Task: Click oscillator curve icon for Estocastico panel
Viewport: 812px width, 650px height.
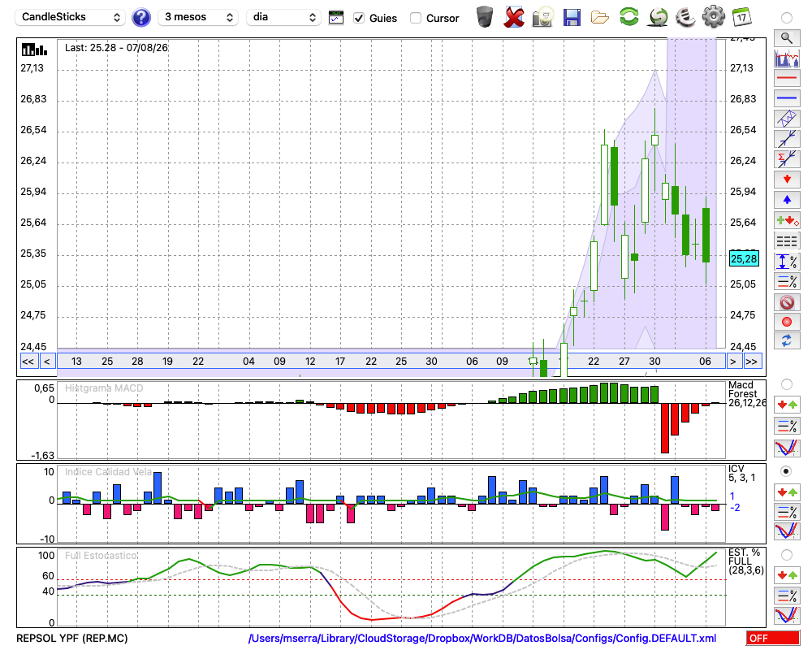Action: (x=787, y=615)
